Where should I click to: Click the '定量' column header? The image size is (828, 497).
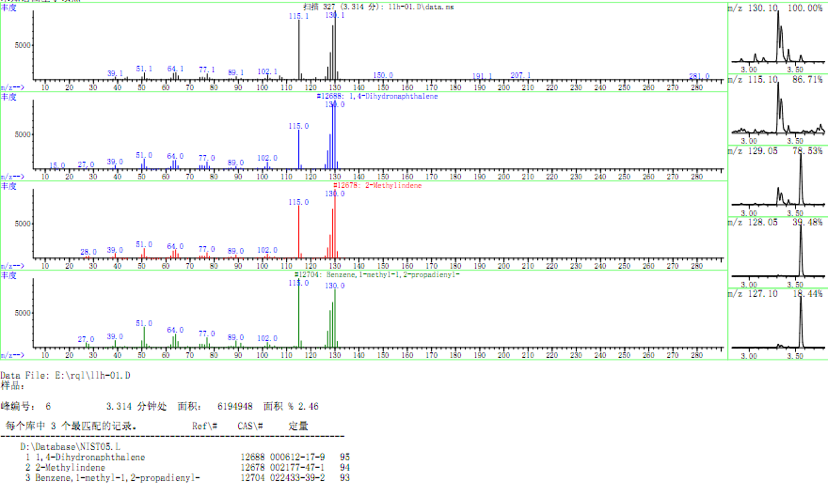tap(298, 426)
